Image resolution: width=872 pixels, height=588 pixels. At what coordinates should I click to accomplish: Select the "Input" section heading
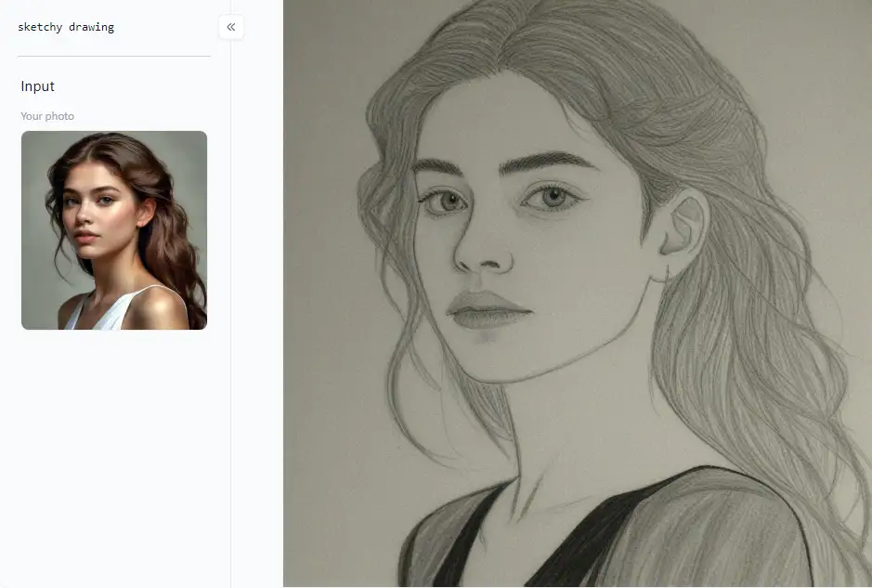38,86
